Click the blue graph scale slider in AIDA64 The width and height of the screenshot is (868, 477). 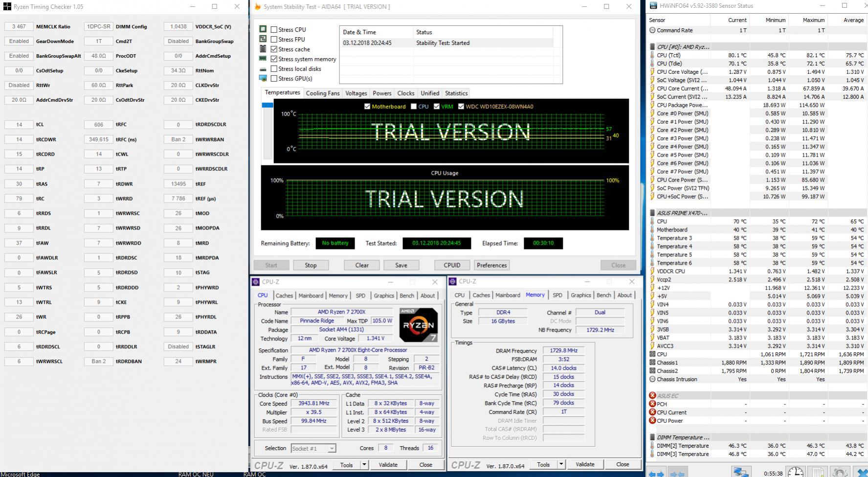pos(267,105)
